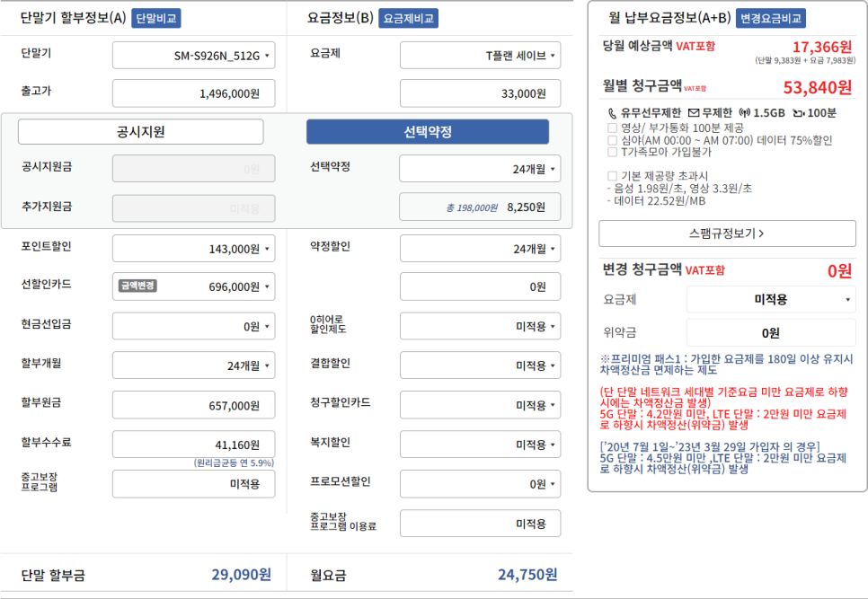Click the 중고보장 프로그램 이용료 미적용 field
Image resolution: width=868 pixels, height=599 pixels.
(480, 524)
